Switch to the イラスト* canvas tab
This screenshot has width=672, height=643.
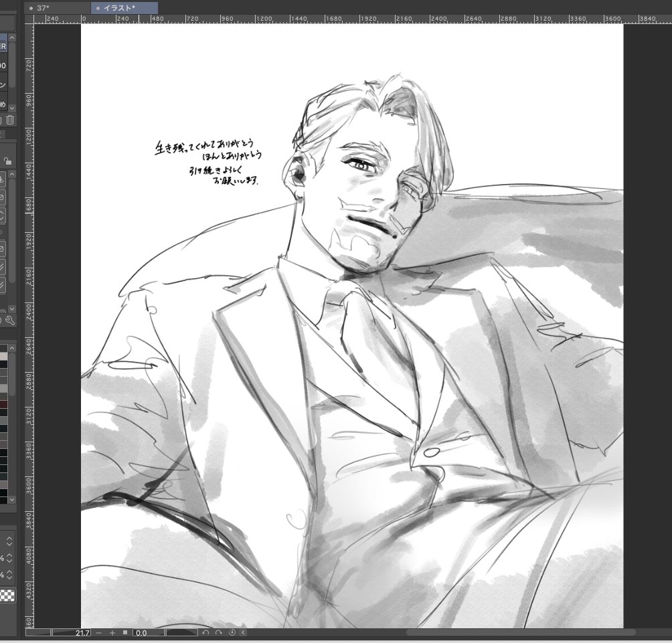point(124,8)
